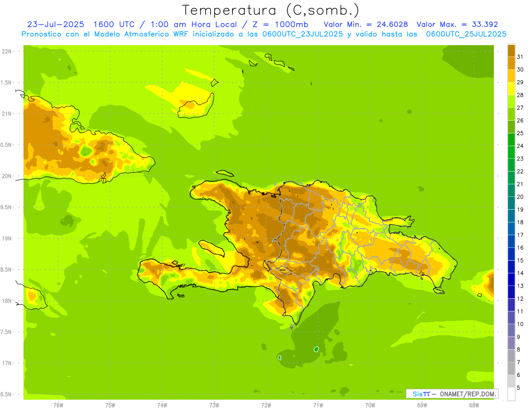532x411 pixels.
Task: Click the '22N' latitude label
Action: click(x=7, y=51)
